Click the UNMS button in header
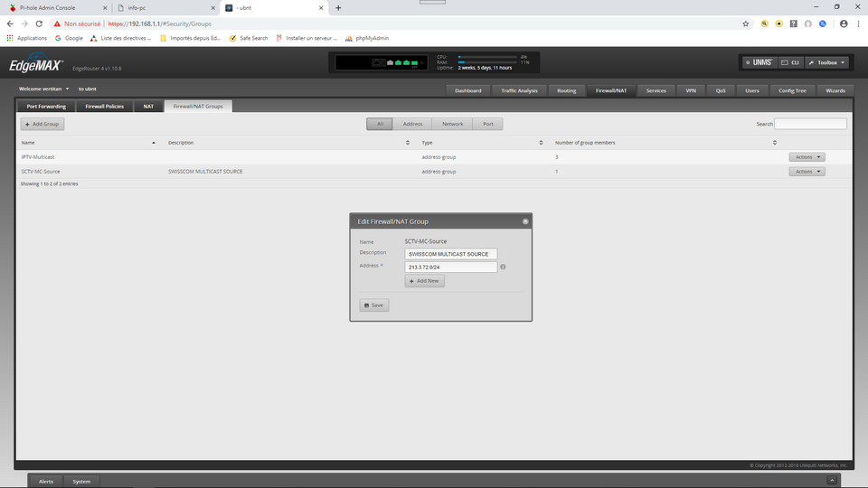This screenshot has width=868, height=488. pos(758,62)
